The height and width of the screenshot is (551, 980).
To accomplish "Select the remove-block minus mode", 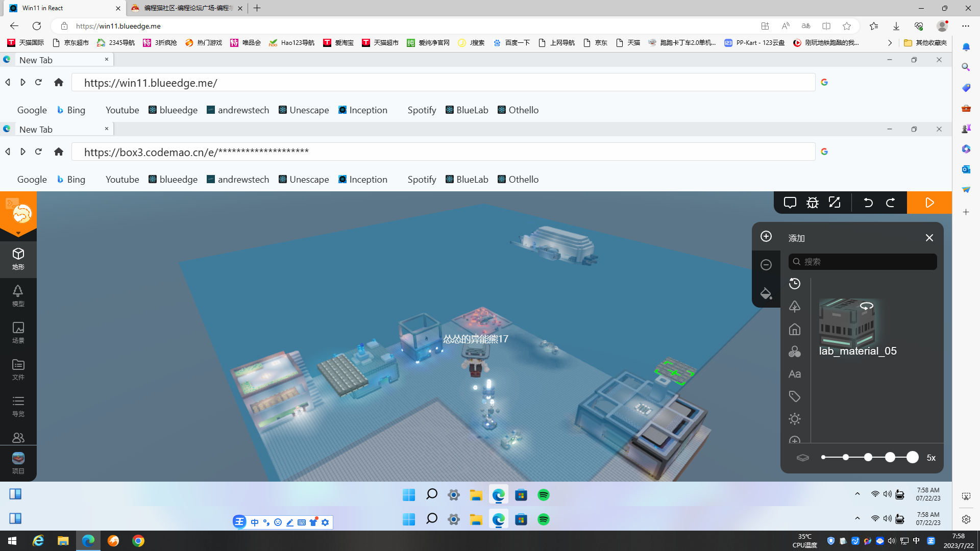I will (x=766, y=265).
